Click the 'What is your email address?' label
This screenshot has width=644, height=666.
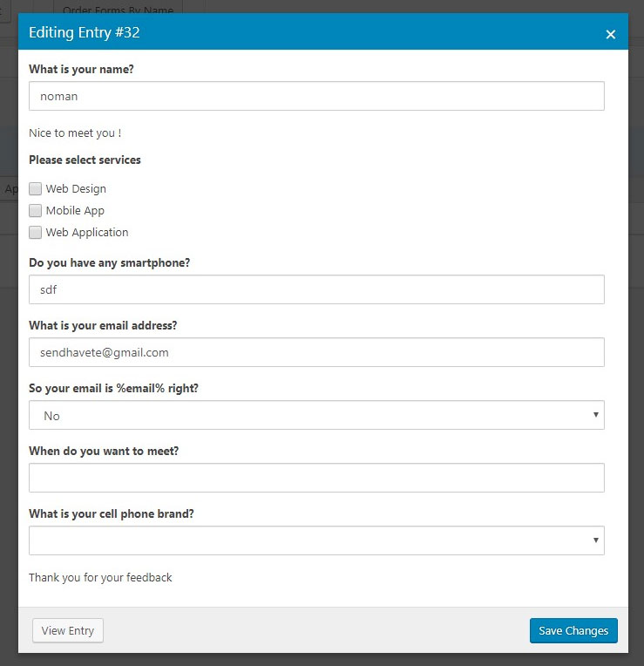point(103,325)
